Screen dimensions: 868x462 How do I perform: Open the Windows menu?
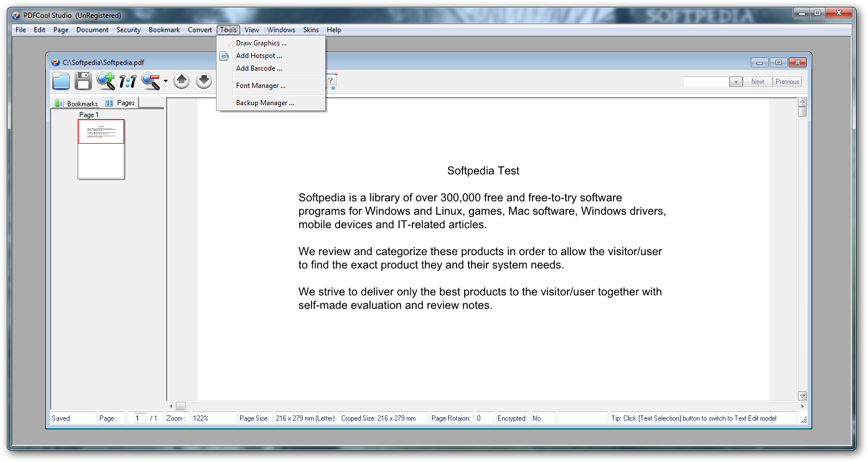pyautogui.click(x=281, y=30)
